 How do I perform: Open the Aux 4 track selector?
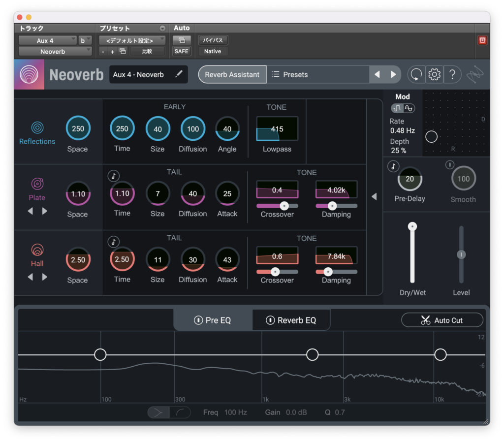47,40
